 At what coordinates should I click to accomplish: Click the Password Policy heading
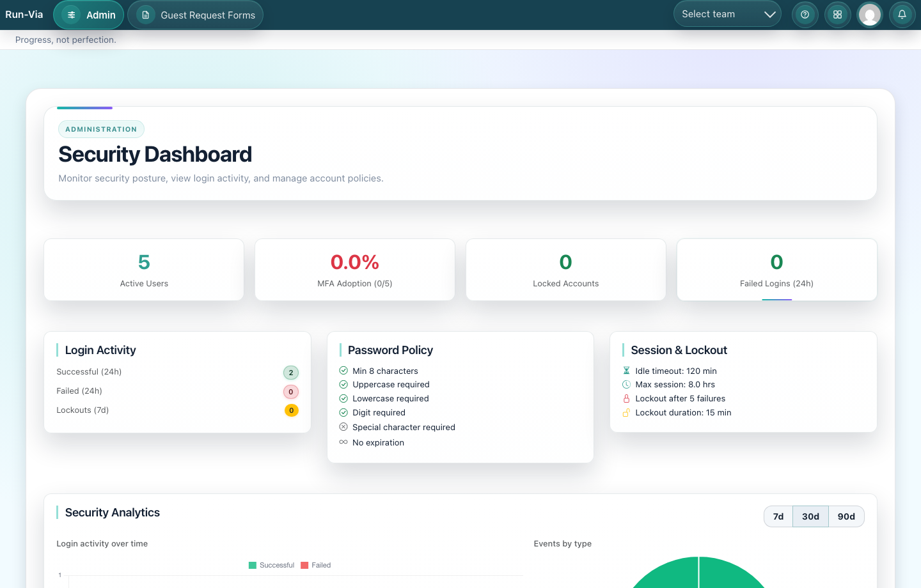[390, 350]
